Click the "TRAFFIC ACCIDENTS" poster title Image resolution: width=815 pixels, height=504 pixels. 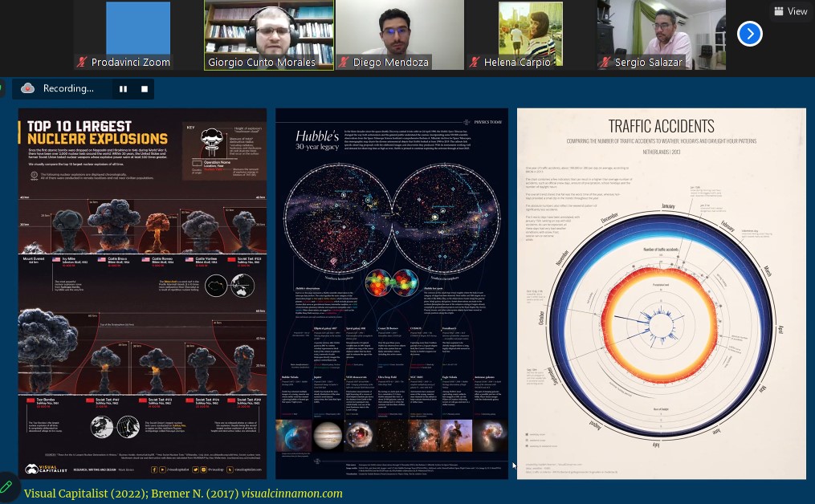pos(661,126)
